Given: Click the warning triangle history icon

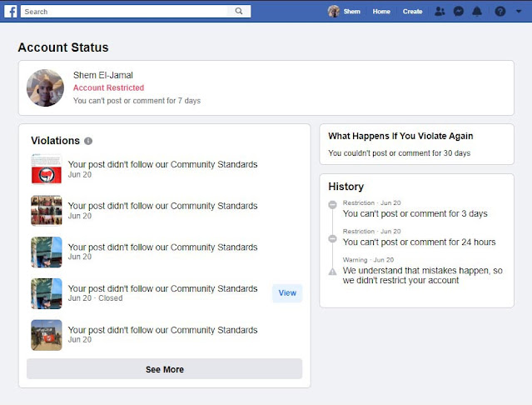Looking at the screenshot, I should point(332,272).
